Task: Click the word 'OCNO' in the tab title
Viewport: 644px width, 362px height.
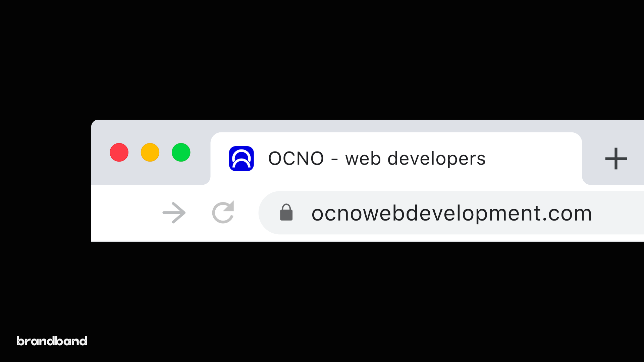Action: (x=296, y=159)
